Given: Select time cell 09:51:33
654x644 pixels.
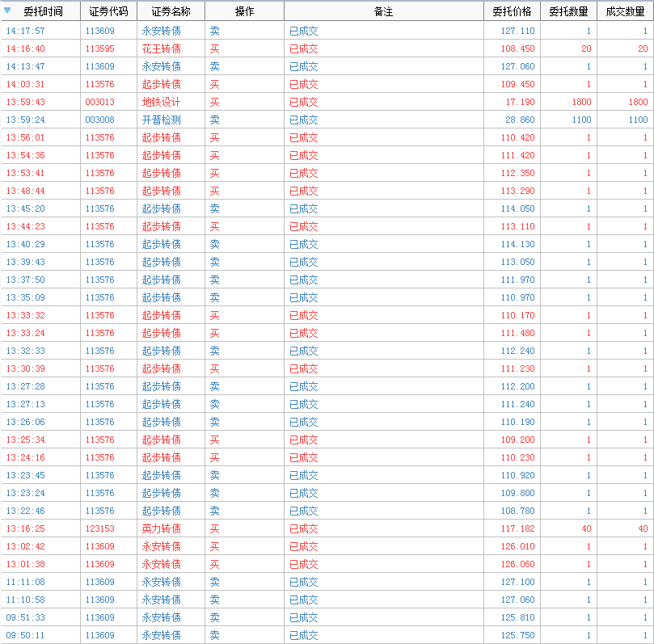Looking at the screenshot, I should point(25,618).
